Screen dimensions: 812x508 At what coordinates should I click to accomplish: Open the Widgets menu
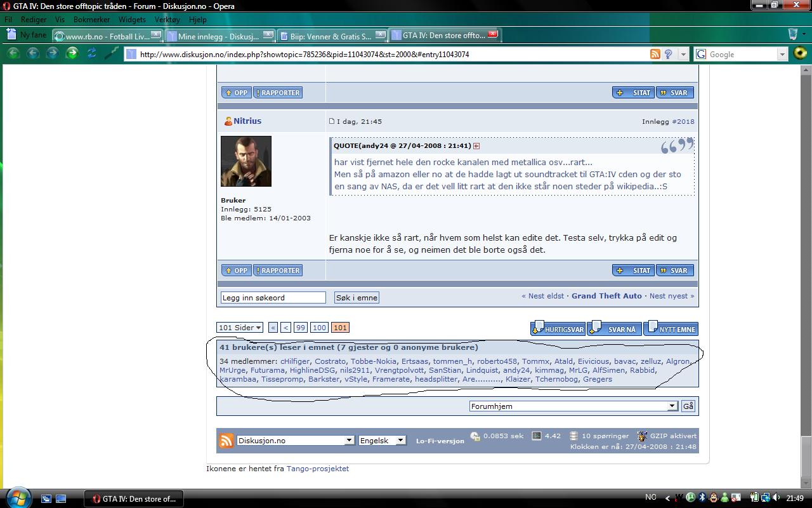[132, 20]
